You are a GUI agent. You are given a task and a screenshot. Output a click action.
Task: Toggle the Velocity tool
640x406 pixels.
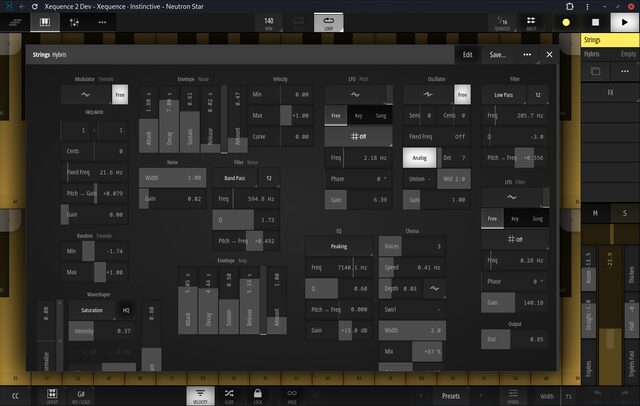tap(200, 396)
